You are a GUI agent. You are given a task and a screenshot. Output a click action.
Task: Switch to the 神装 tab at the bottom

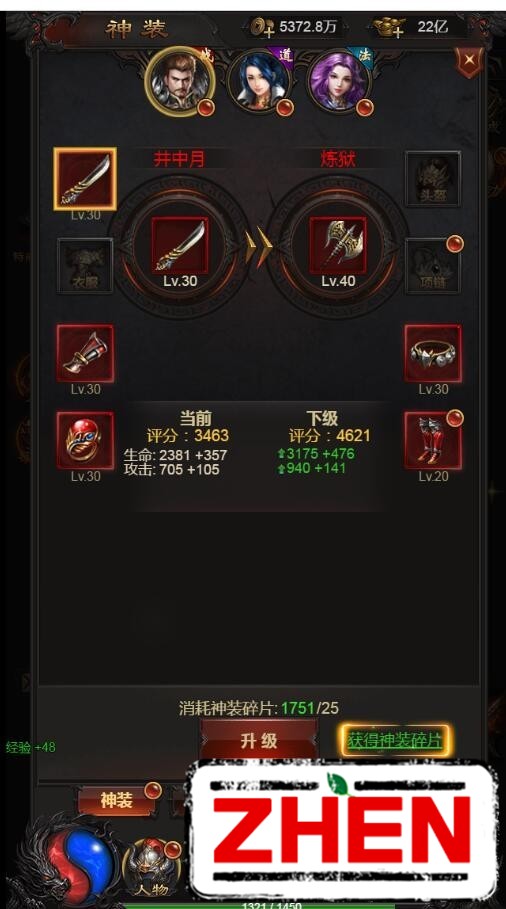118,800
